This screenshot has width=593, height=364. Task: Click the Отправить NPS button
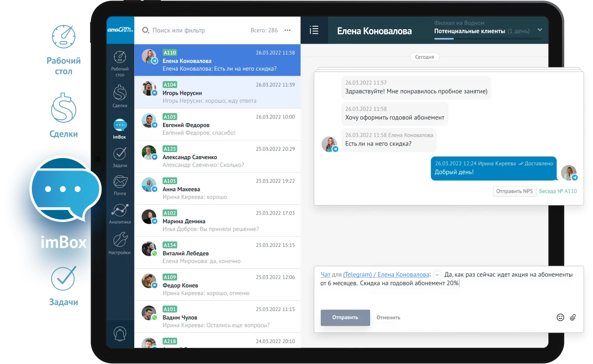[514, 191]
